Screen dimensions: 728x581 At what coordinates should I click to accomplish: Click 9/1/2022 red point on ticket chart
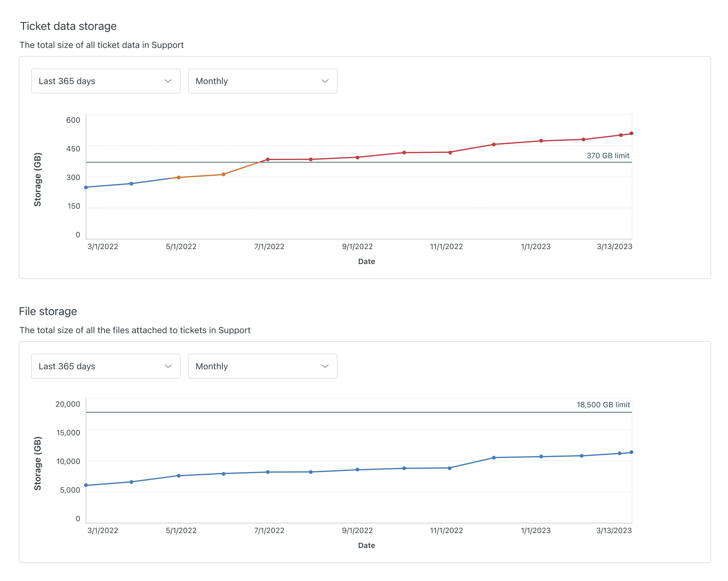click(357, 157)
